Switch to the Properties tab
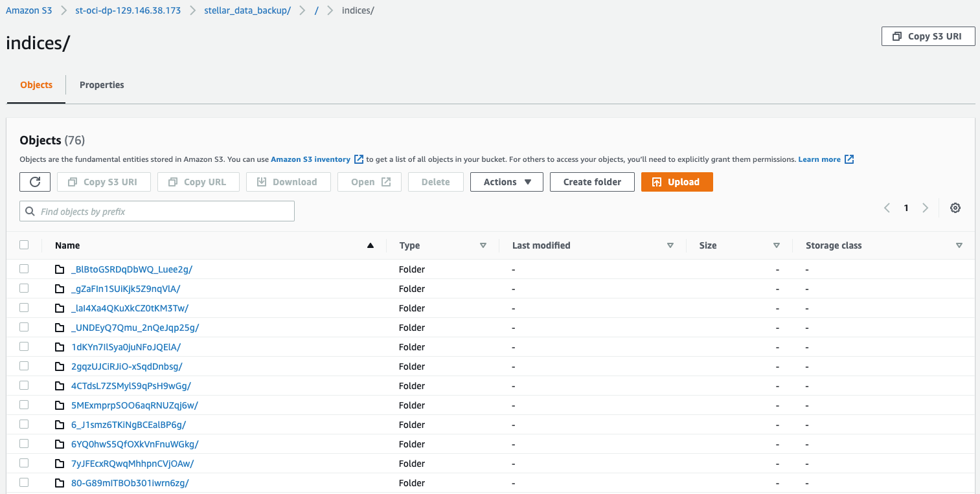980x494 pixels. (102, 85)
